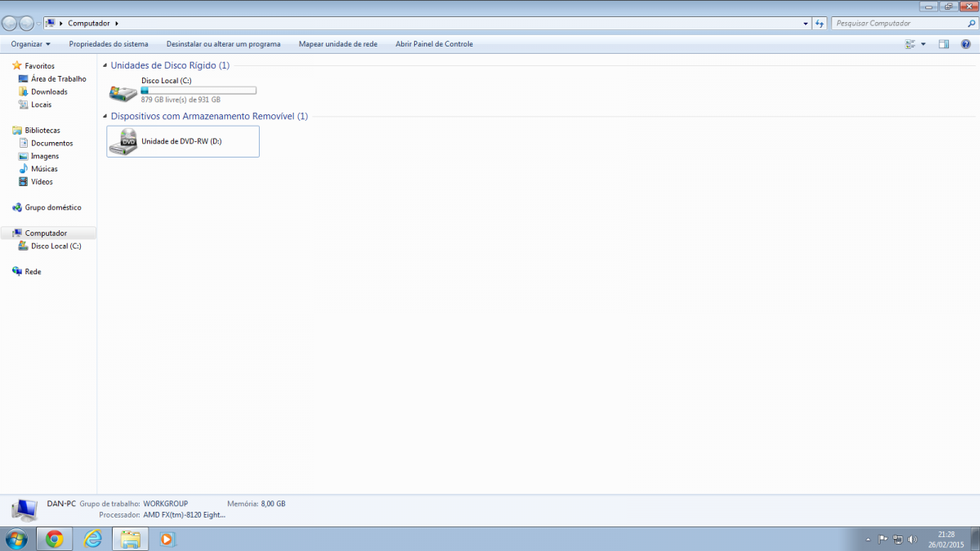Click the DAN-PC computer icon in details pane

(x=24, y=510)
